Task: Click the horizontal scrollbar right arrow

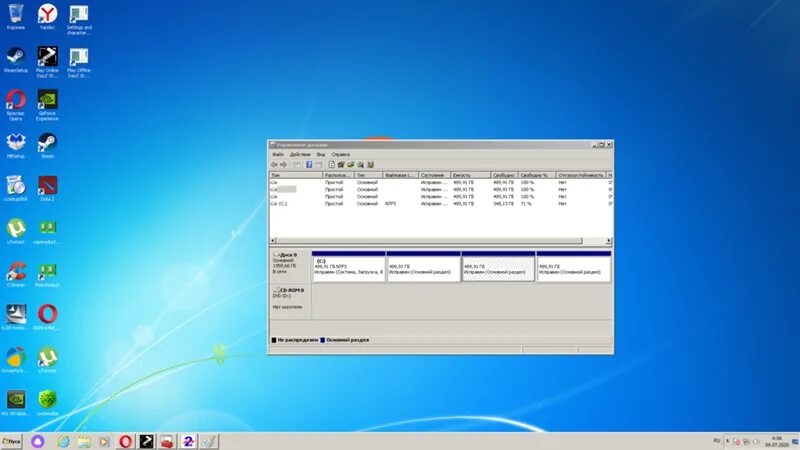Action: (x=609, y=240)
